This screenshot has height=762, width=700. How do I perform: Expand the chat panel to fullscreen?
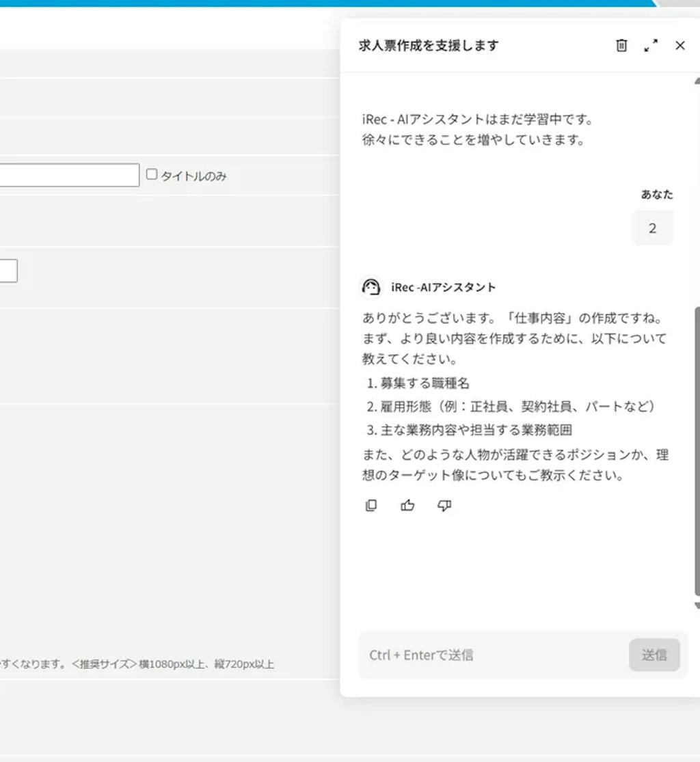tap(651, 46)
